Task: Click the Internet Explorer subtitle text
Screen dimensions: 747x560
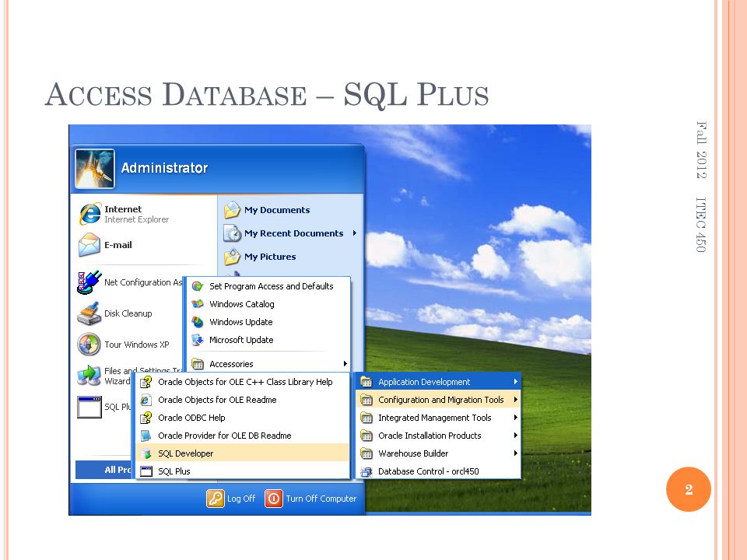Action: (x=137, y=219)
